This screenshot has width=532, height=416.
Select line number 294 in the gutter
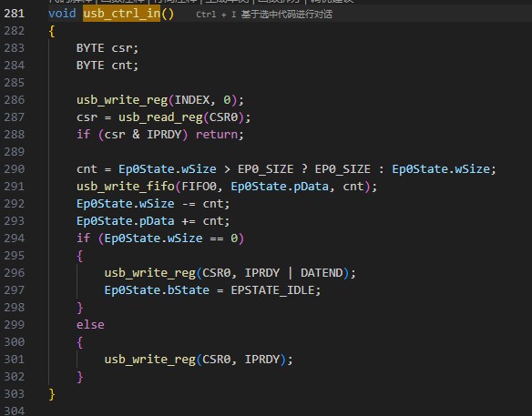(15, 238)
